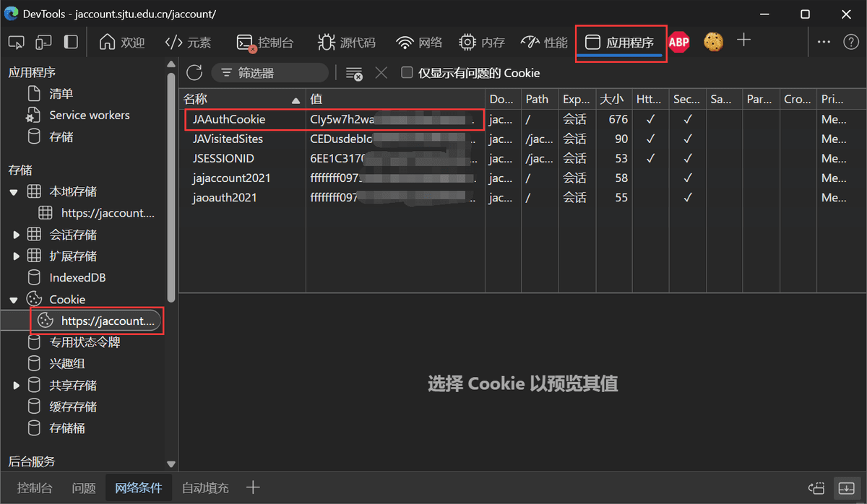Click the drawer quick view move icon
The image size is (867, 504).
coord(816,488)
